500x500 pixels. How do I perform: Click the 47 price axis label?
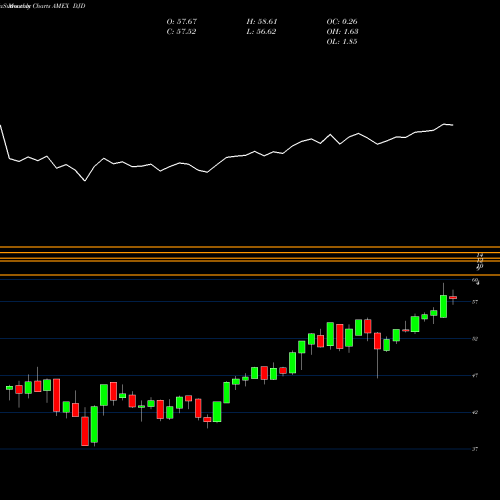pyautogui.click(x=475, y=376)
